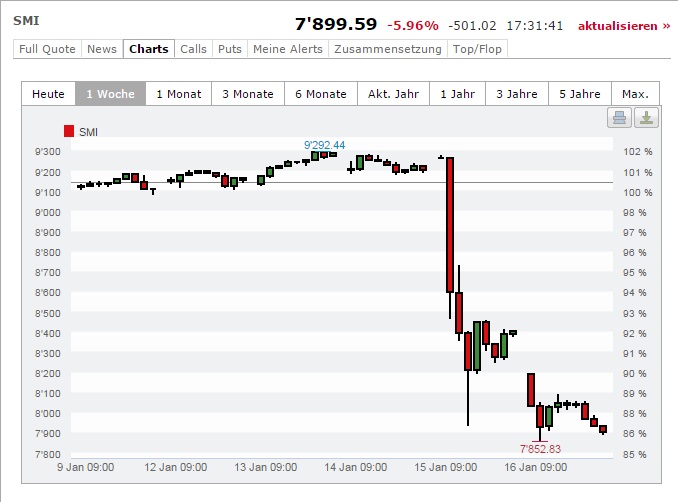
Task: Switch chart to 1 Jahr range
Action: tap(456, 94)
